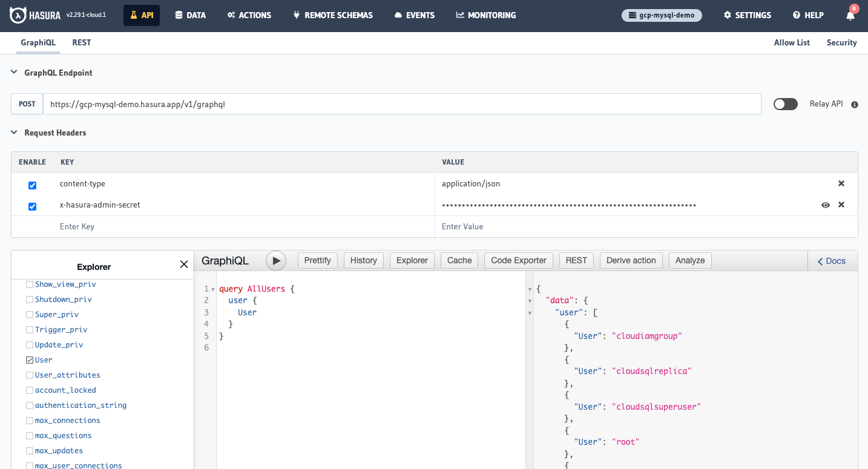Image resolution: width=868 pixels, height=469 pixels.
Task: Remove the content-type header row
Action: pyautogui.click(x=841, y=183)
